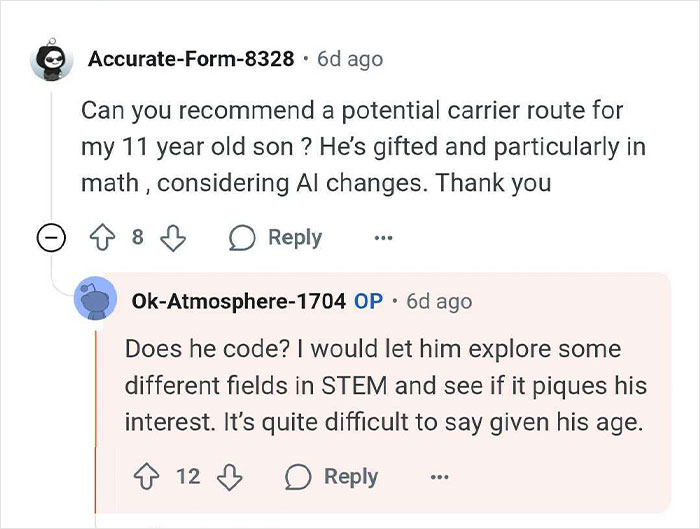The height and width of the screenshot is (529, 700).
Task: Downvote Ok-Atmosphere-1704's reply
Action: point(229,477)
